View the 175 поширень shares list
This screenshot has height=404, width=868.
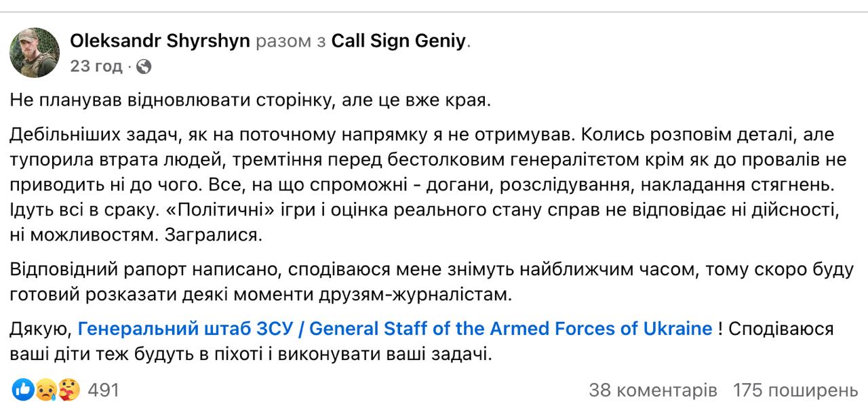(x=795, y=390)
